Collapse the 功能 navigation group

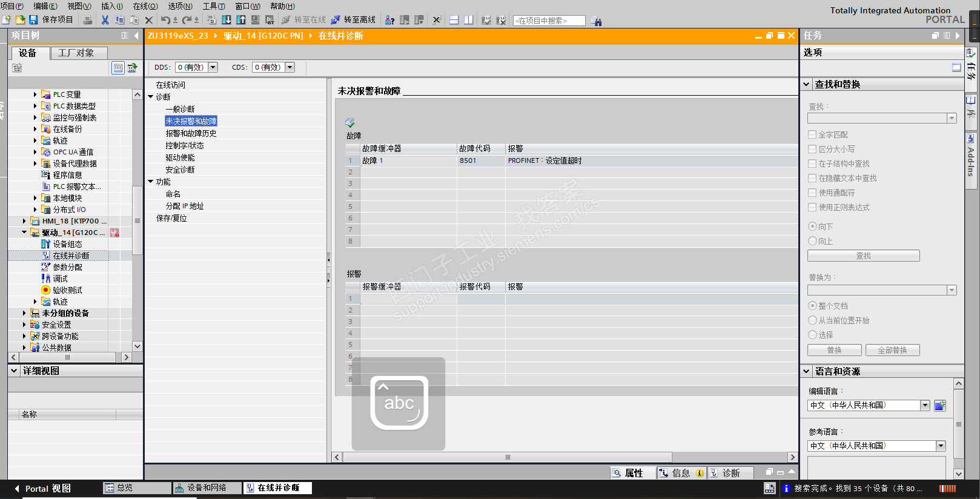click(151, 182)
